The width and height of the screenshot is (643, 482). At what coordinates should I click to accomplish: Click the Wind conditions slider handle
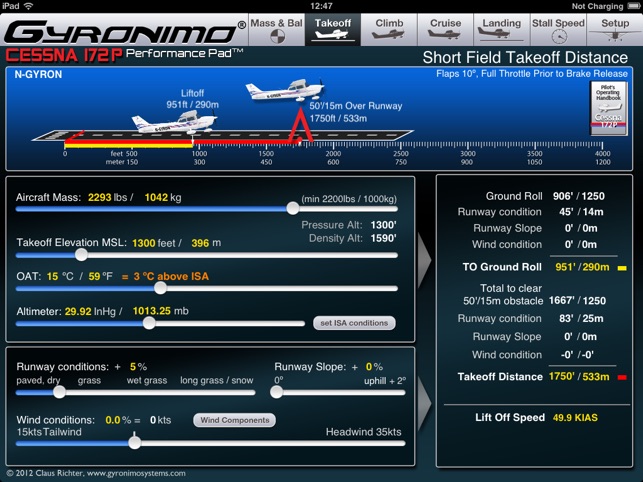click(135, 443)
